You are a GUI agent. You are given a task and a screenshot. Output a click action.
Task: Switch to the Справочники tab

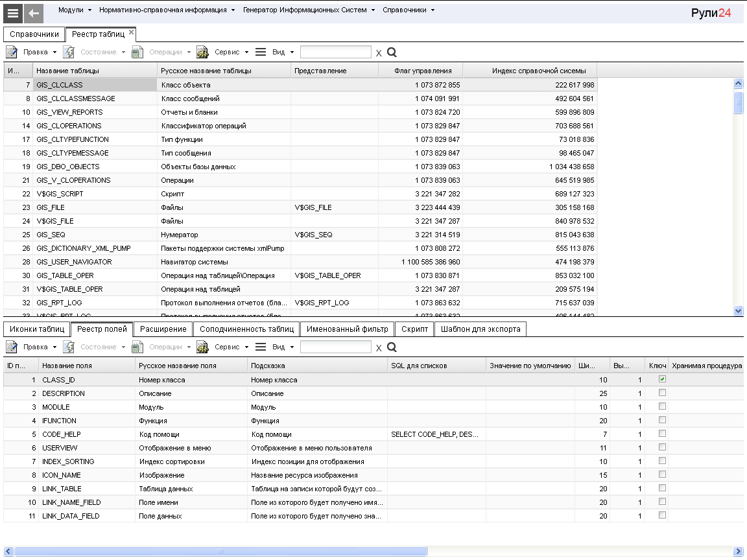[34, 34]
